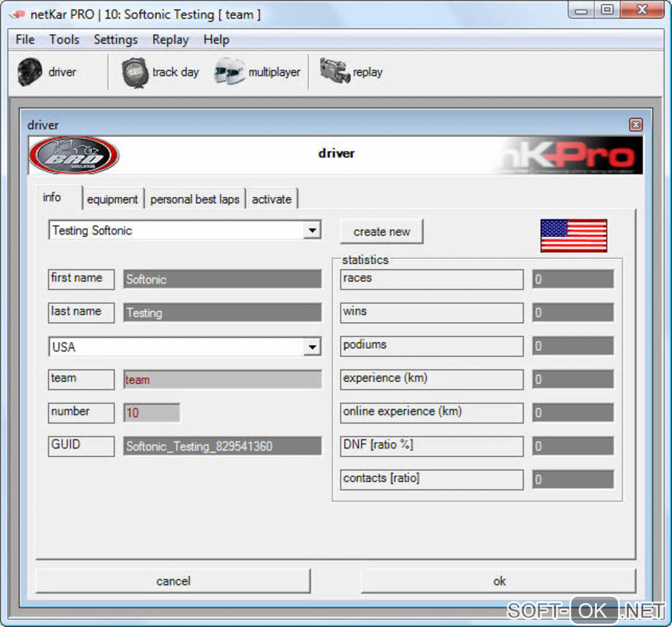This screenshot has height=627, width=672.
Task: Click the races value field
Action: point(573,279)
